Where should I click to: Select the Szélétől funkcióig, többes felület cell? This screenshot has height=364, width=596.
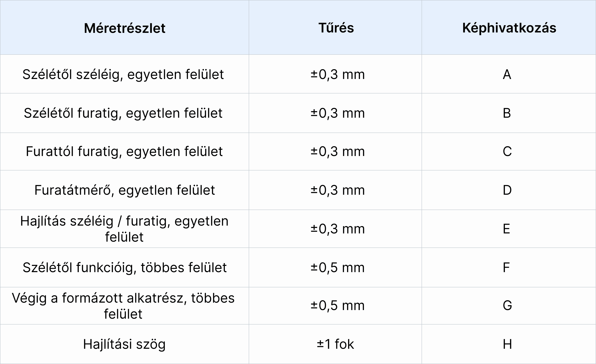click(x=125, y=267)
